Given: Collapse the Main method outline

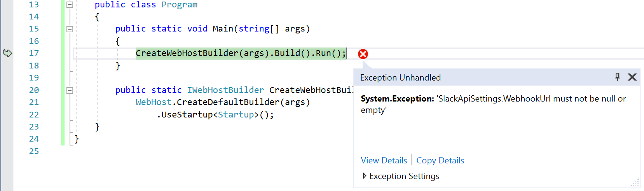Looking at the screenshot, I should 70,29.
